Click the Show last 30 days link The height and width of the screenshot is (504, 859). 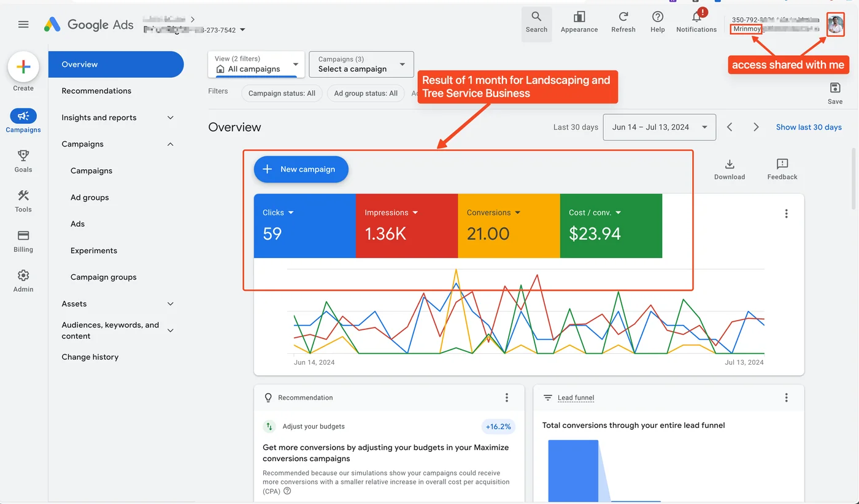tap(809, 127)
